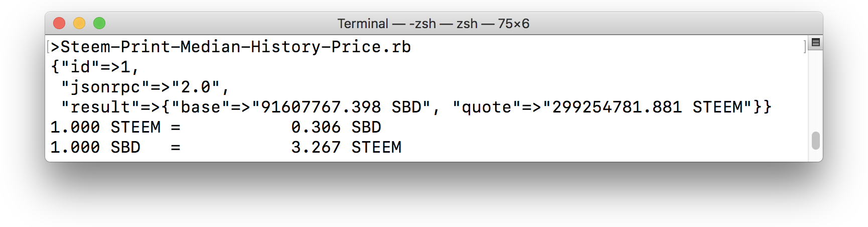This screenshot has width=868, height=227.
Task: Click the 1.000 STEEM label text
Action: point(105,127)
